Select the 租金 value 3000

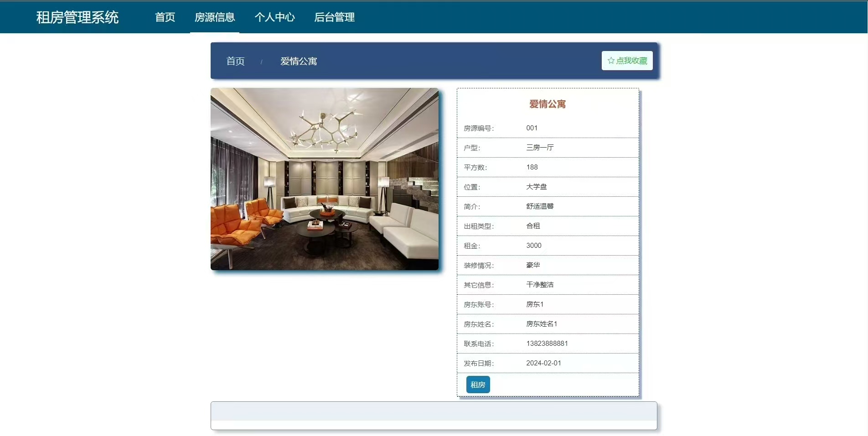click(534, 246)
